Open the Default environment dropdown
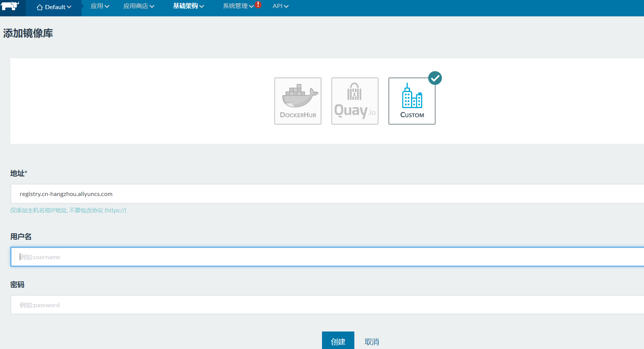644x349 pixels. pos(54,7)
